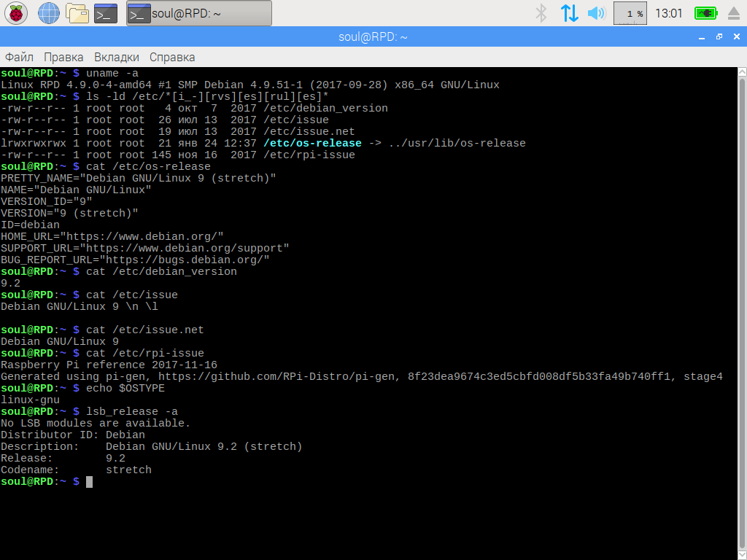
Task: Close the terminal window
Action: click(737, 36)
